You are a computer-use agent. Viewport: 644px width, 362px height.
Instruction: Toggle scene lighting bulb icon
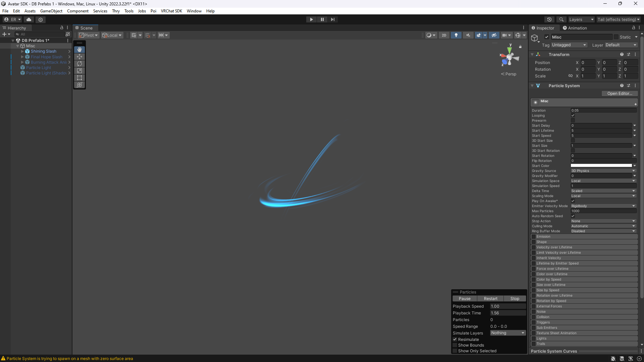click(456, 35)
